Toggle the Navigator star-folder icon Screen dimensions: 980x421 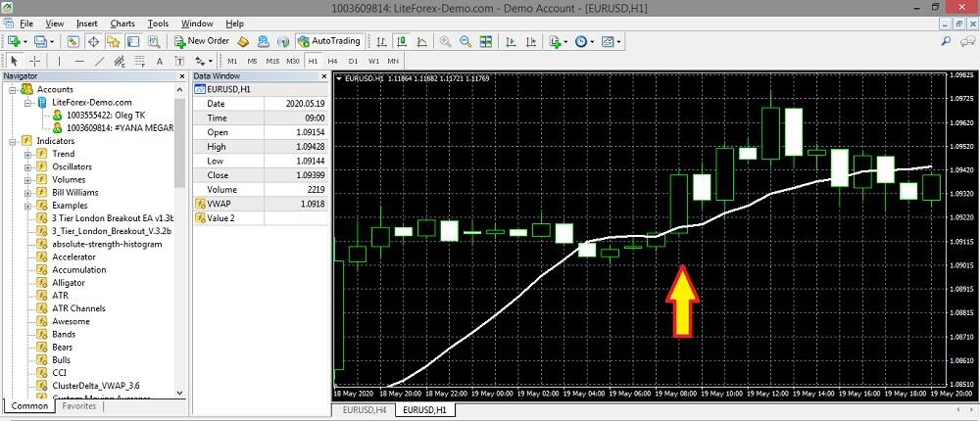(x=113, y=42)
